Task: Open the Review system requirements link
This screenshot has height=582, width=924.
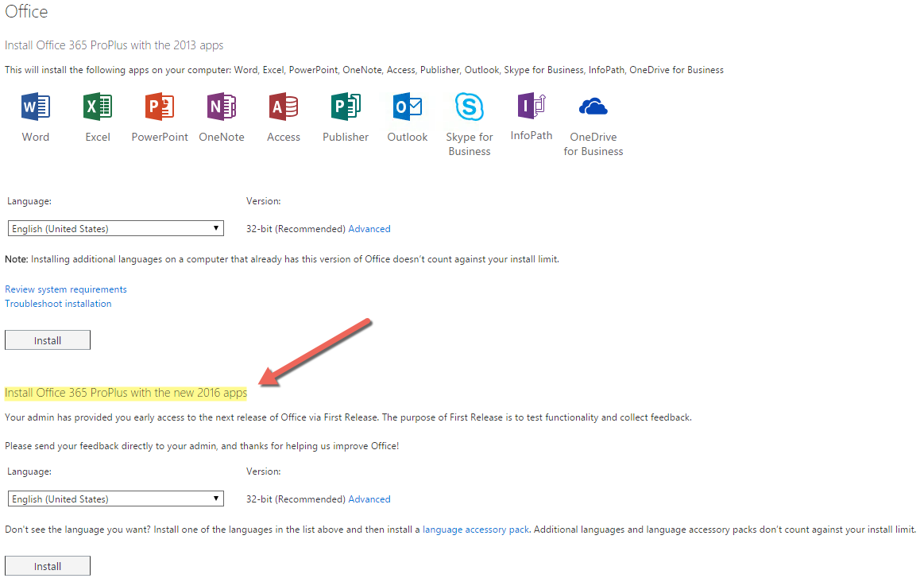Action: click(66, 289)
